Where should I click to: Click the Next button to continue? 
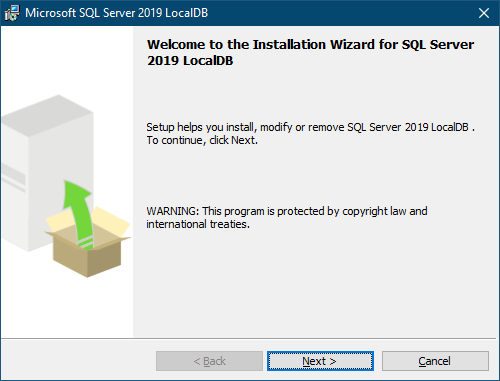pos(320,361)
